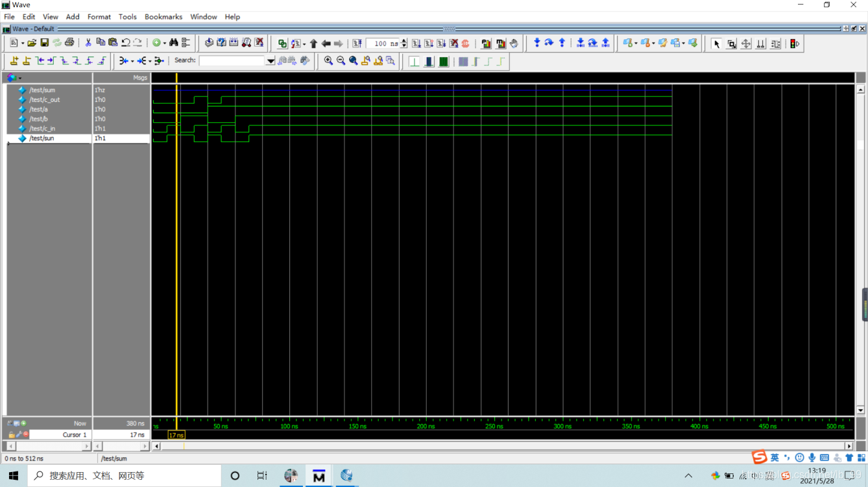Open the Format menu
This screenshot has height=487, width=868.
(99, 17)
